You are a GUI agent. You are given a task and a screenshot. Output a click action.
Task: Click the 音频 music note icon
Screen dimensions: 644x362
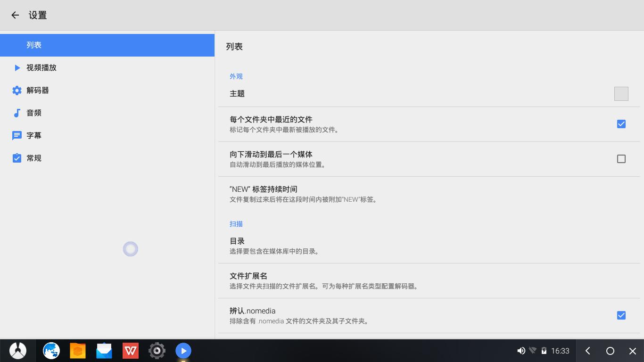point(17,113)
